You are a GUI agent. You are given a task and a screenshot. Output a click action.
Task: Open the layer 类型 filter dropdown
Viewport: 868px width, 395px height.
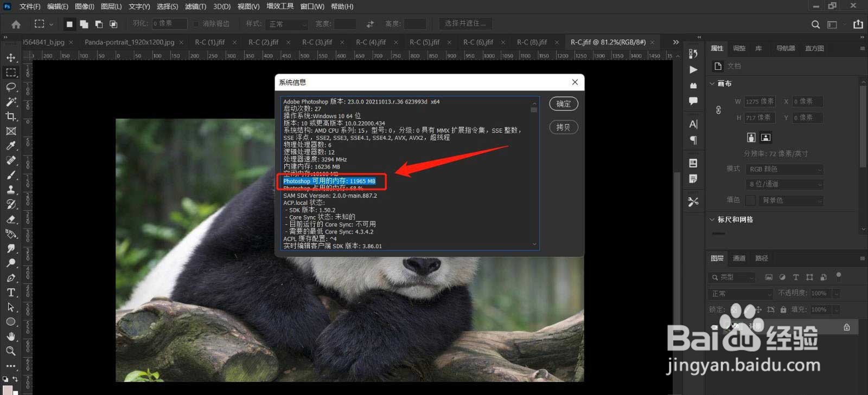(x=732, y=277)
